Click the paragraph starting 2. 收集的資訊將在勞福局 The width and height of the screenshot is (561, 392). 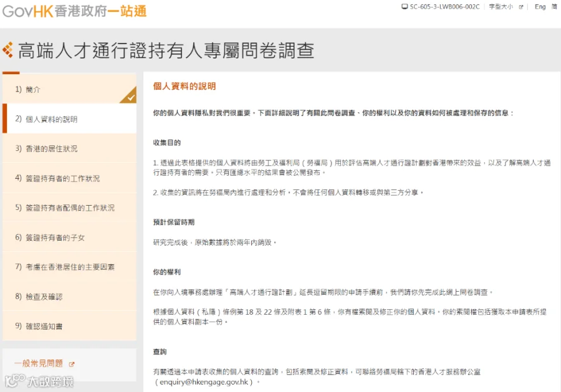tap(288, 193)
